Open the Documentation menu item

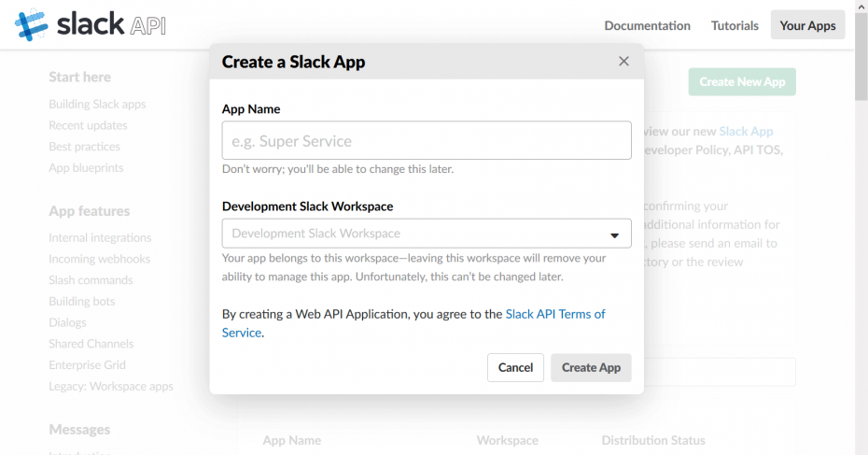[x=647, y=25]
